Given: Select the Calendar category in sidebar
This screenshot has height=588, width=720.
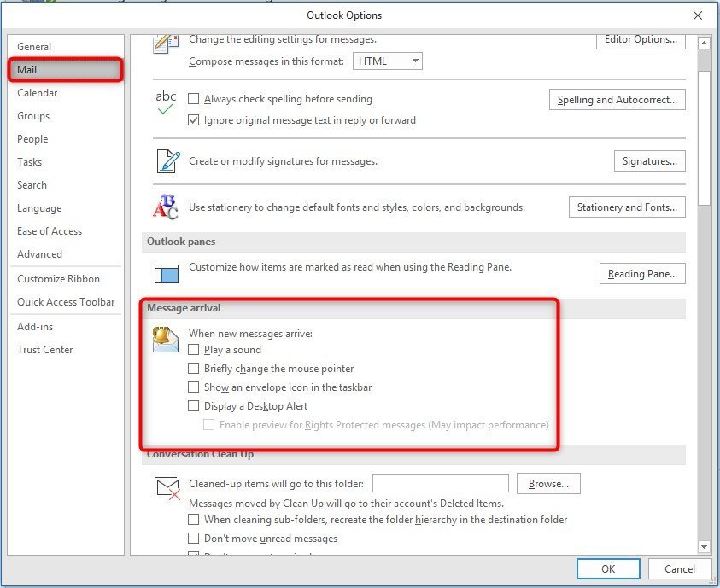Looking at the screenshot, I should (38, 93).
